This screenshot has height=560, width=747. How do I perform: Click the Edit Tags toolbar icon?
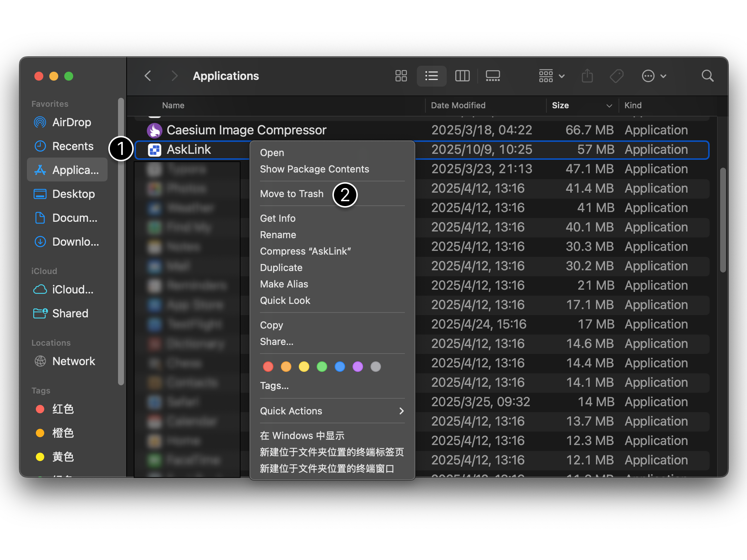(x=616, y=76)
